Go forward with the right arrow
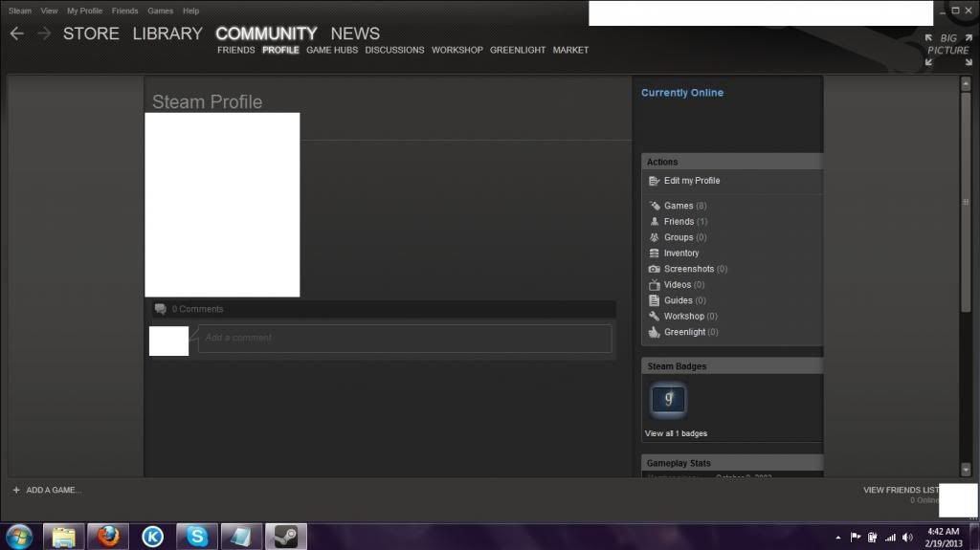980x550 pixels. point(44,33)
